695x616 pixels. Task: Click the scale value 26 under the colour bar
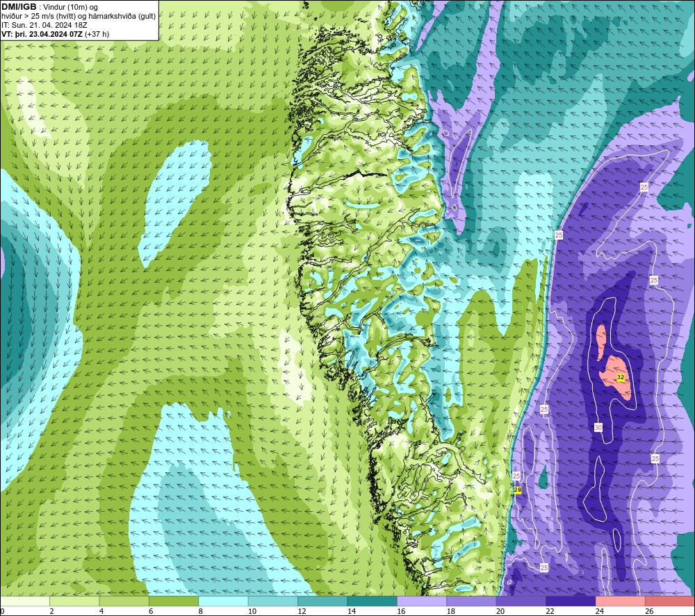pyautogui.click(x=649, y=611)
